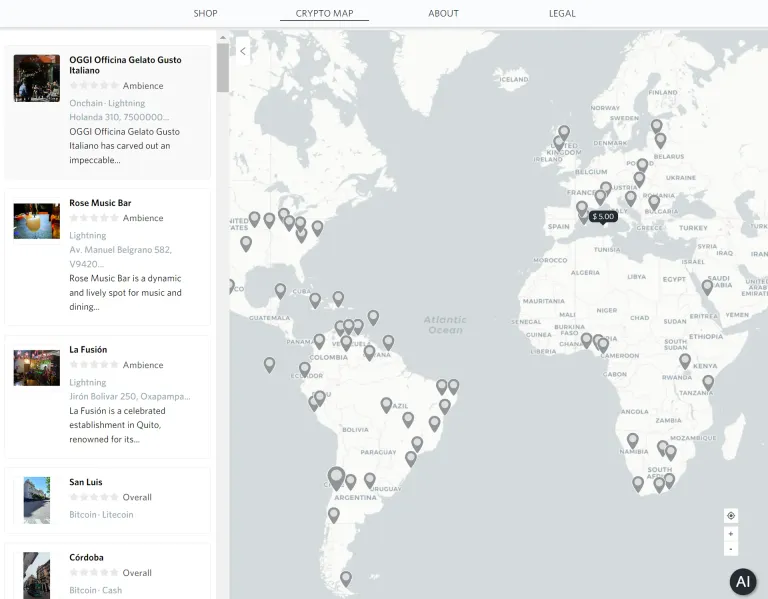
Task: Select the large map pin in Chile
Action: click(x=336, y=478)
